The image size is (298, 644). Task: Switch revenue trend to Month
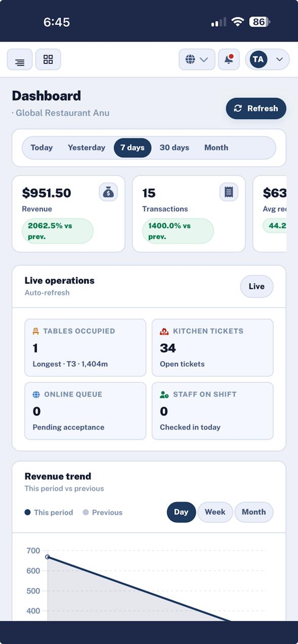click(x=254, y=512)
